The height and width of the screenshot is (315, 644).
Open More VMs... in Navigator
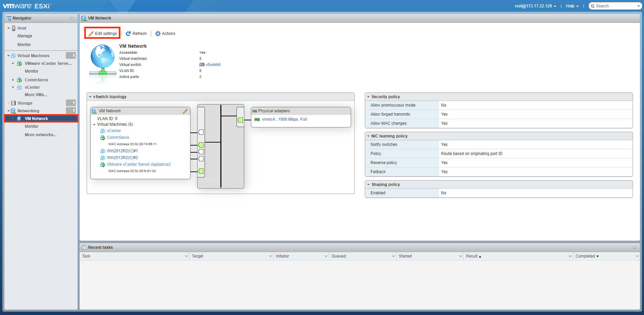tap(36, 95)
